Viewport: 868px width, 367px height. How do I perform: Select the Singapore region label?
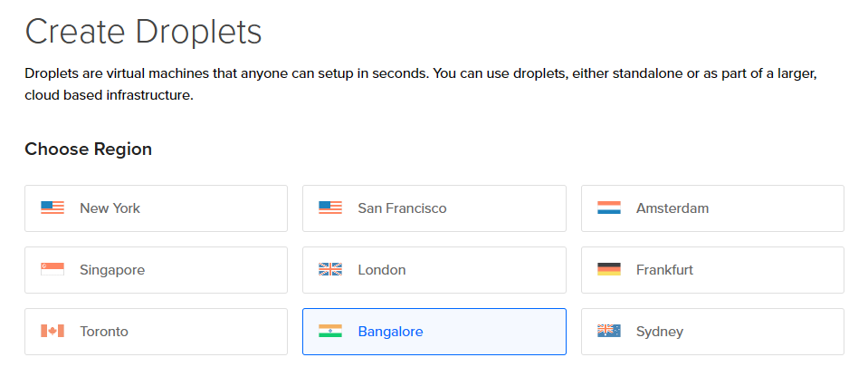[x=112, y=270]
